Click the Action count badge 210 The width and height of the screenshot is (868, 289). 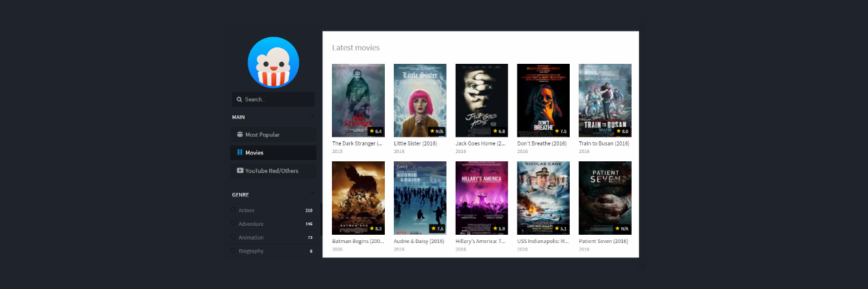click(x=309, y=210)
